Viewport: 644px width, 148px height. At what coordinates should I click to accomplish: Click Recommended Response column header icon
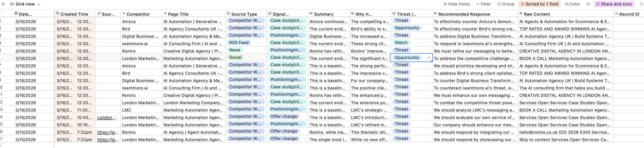(435, 13)
